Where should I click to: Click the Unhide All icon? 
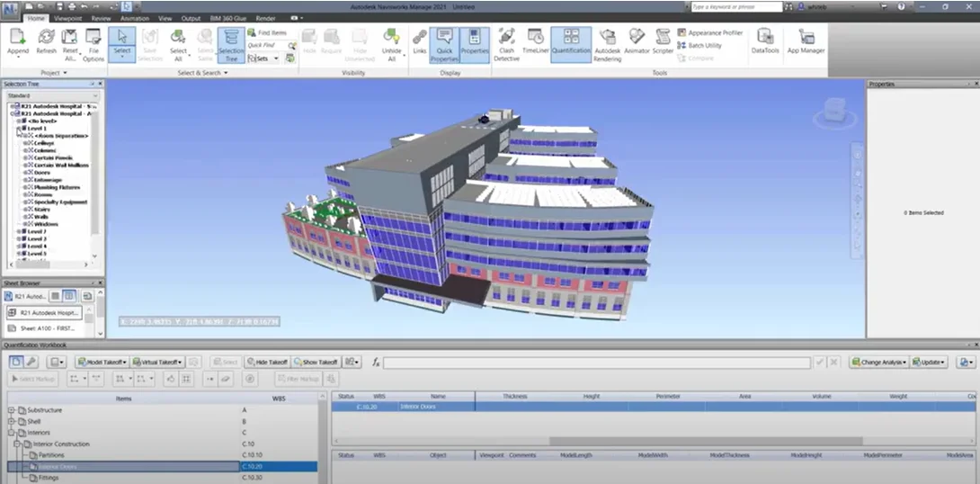[392, 45]
